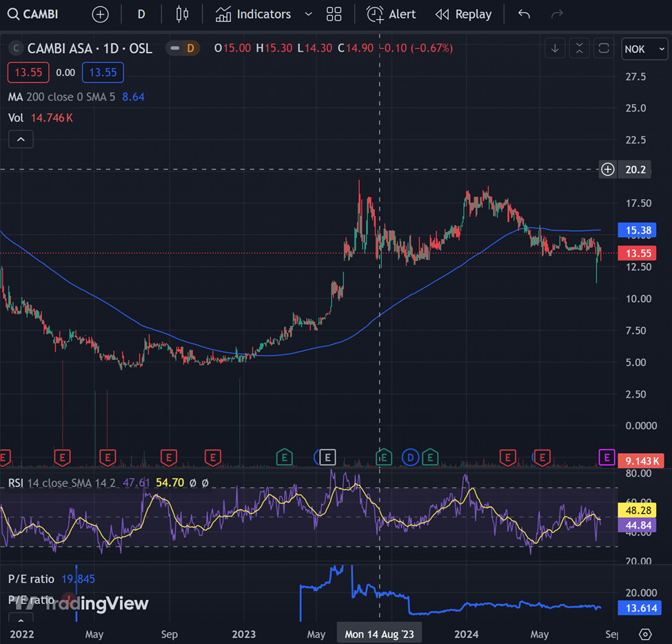The image size is (672, 644).
Task: Move the pane down with arrow icon
Action: click(x=556, y=48)
